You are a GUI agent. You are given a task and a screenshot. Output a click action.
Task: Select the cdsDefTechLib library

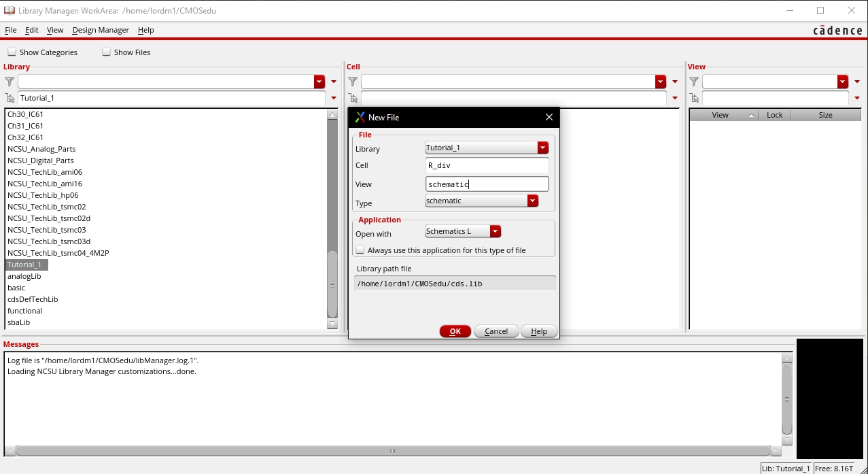coord(33,299)
